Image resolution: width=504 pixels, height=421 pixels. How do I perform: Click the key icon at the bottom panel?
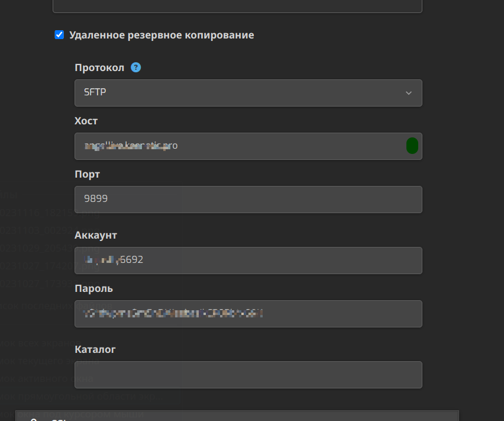[34, 419]
